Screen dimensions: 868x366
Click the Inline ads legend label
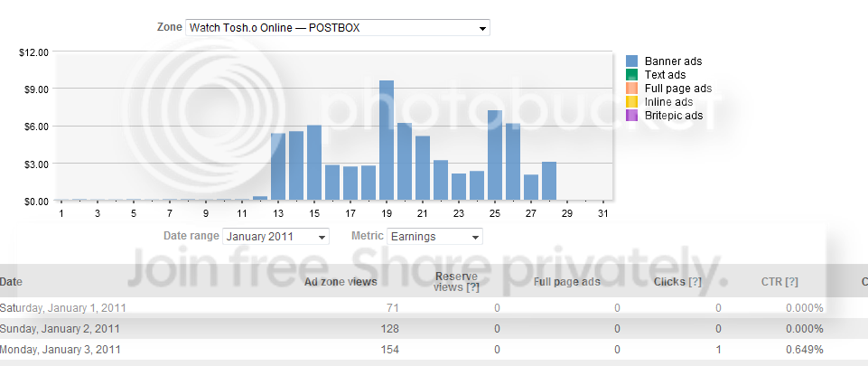tap(668, 102)
